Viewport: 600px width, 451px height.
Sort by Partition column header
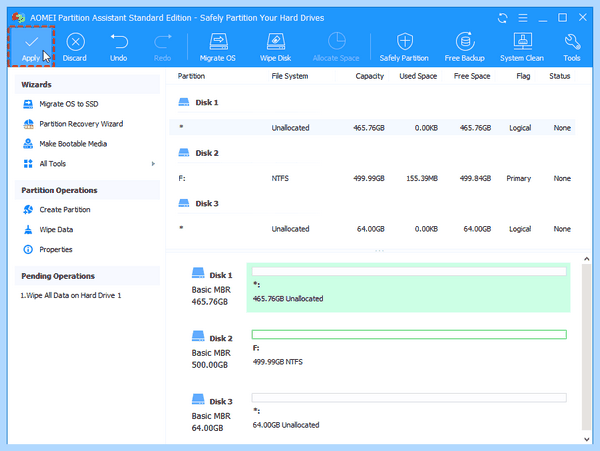[191, 76]
